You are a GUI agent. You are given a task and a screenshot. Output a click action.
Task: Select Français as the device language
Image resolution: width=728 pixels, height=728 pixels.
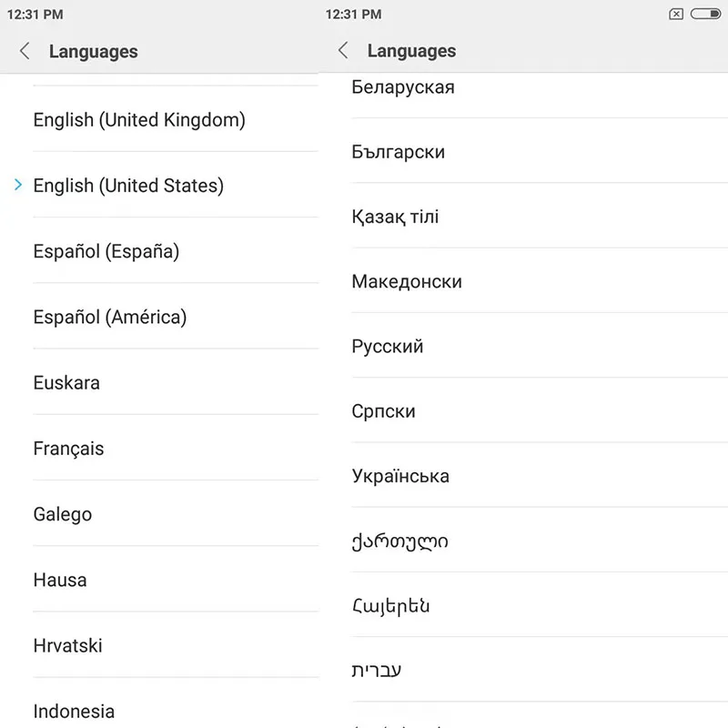tap(68, 448)
